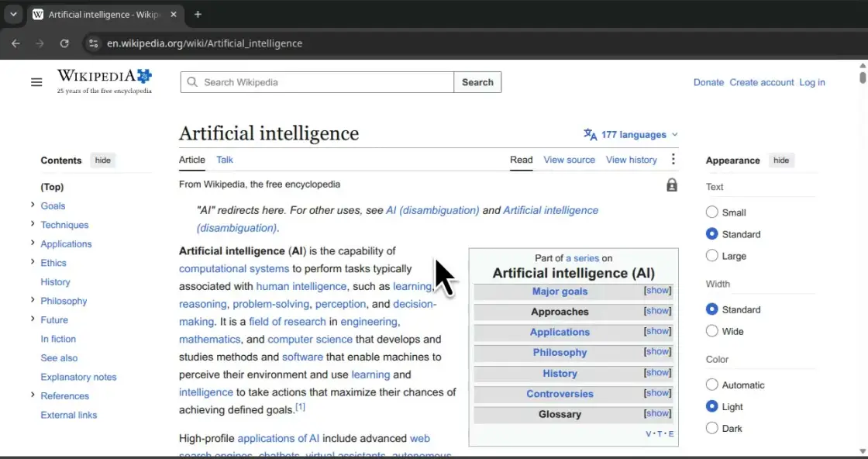Expand the Goals contents section
868x459 pixels.
click(x=33, y=205)
